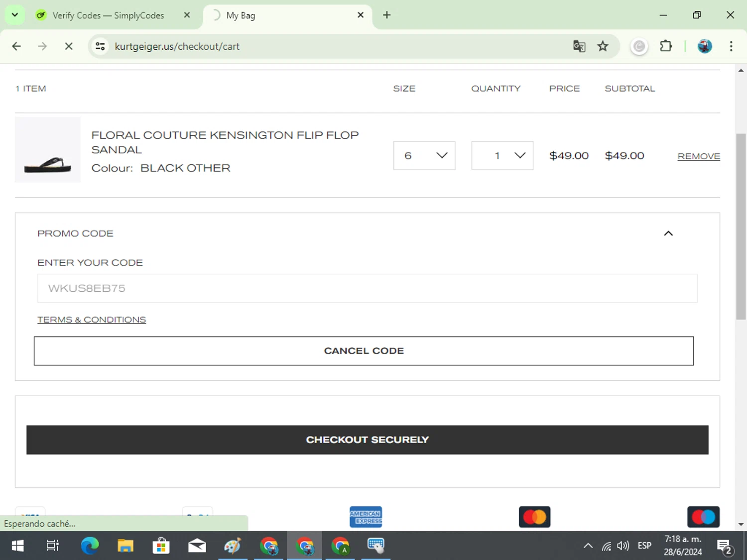Open the Paint app on the taskbar
This screenshot has height=560, width=747.
[x=233, y=546]
